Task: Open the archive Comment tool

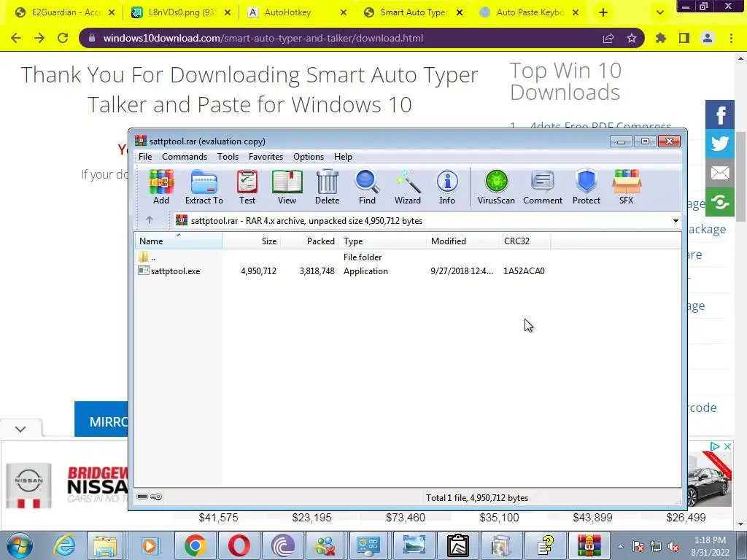Action: point(543,187)
